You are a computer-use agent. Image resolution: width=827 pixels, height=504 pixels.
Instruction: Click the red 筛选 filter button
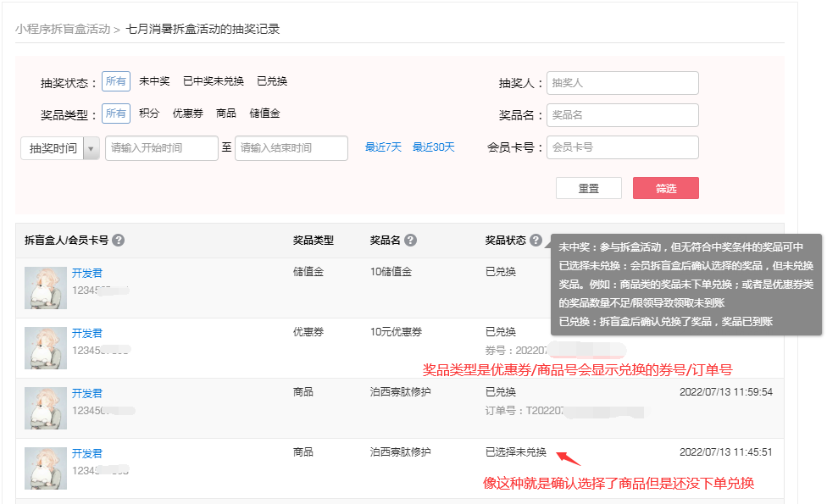coord(665,187)
